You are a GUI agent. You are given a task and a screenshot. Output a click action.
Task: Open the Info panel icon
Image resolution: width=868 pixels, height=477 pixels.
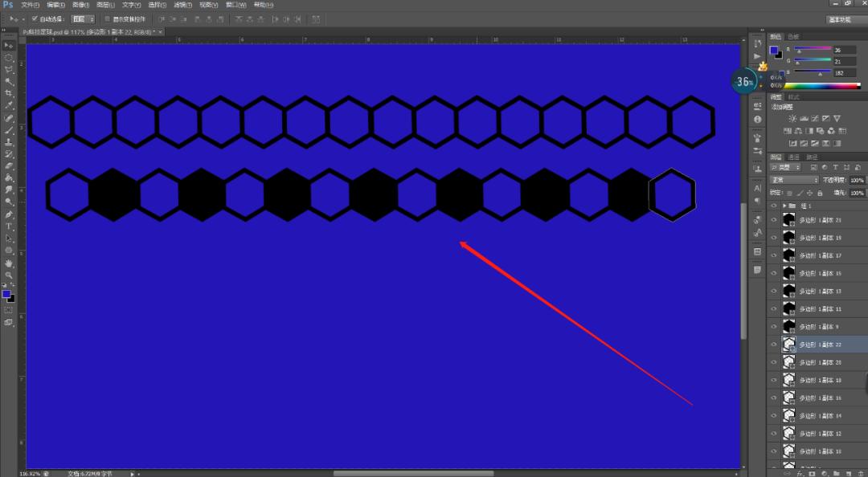(757, 119)
